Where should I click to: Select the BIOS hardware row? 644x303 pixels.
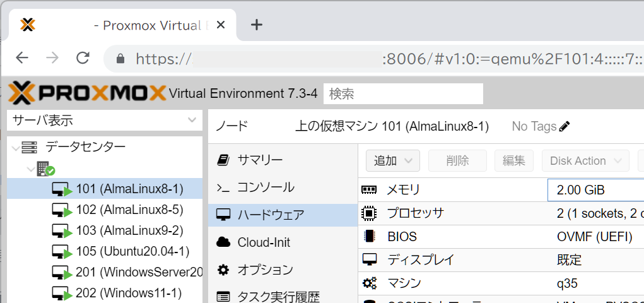[x=501, y=237]
